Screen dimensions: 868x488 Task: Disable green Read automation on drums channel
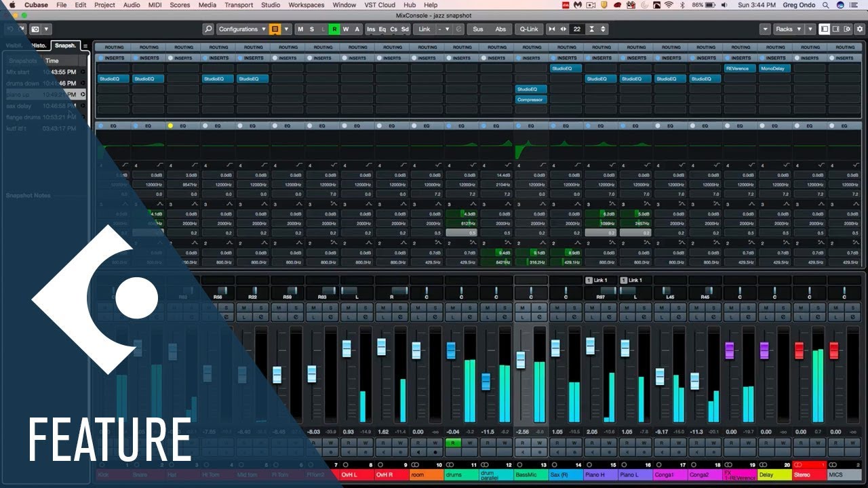(452, 443)
